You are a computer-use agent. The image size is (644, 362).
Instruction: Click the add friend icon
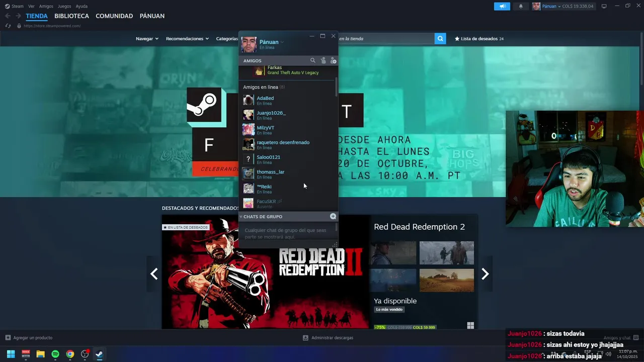[333, 60]
